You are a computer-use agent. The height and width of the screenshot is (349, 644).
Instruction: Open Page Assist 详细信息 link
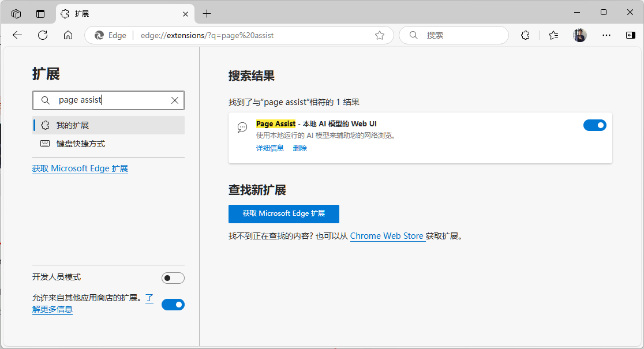[270, 148]
